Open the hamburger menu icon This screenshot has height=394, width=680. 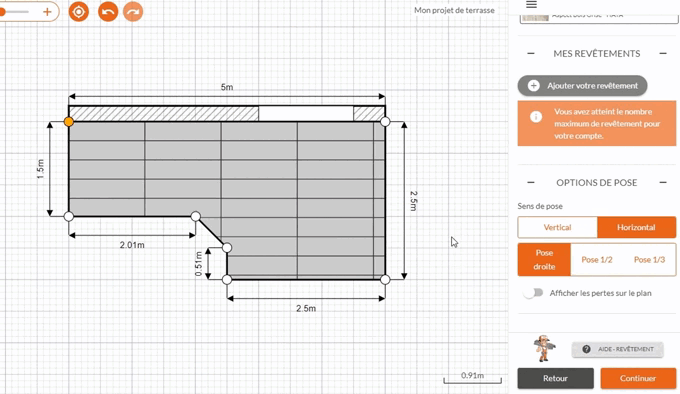tap(531, 5)
